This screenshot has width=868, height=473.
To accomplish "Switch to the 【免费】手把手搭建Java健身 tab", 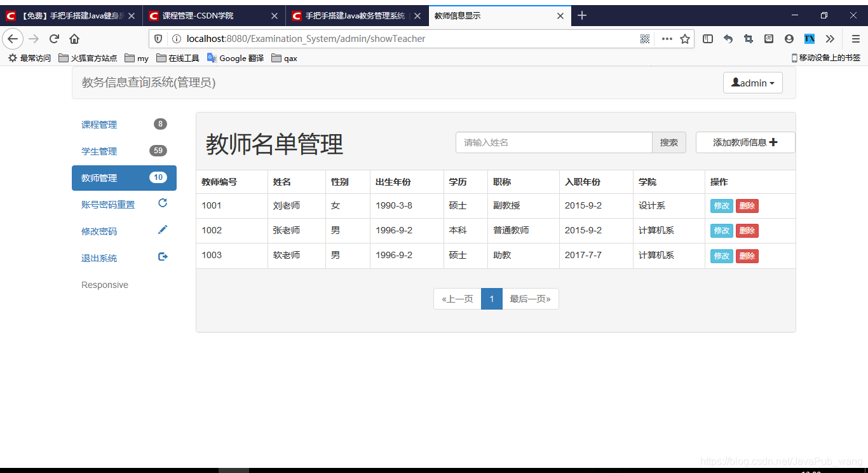I will click(71, 16).
